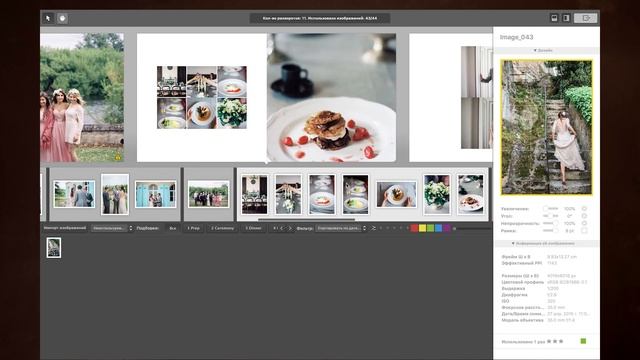Click the spreads and images count status
The width and height of the screenshot is (640, 360).
pyautogui.click(x=320, y=18)
